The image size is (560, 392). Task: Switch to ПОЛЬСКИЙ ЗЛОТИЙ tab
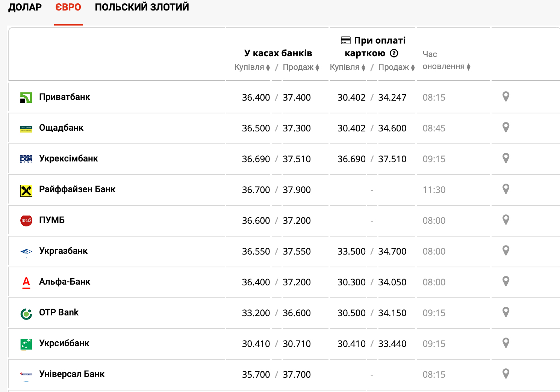pyautogui.click(x=142, y=8)
